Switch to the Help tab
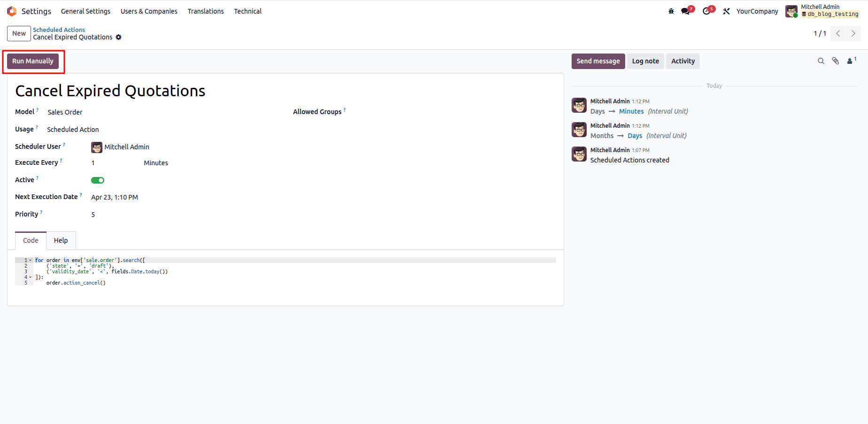This screenshot has width=868, height=424. (x=61, y=240)
